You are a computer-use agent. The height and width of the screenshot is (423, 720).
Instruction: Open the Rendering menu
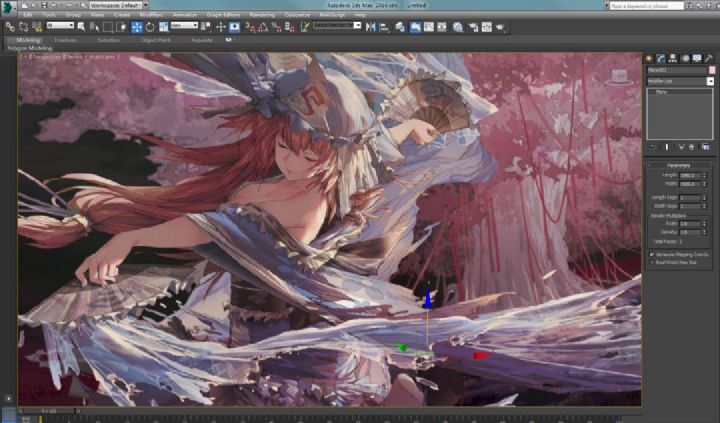point(262,15)
